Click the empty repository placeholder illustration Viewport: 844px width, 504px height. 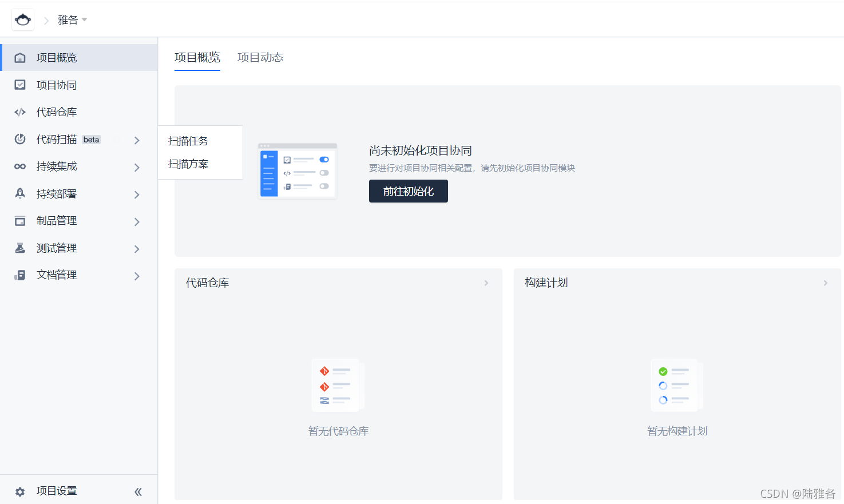point(338,385)
